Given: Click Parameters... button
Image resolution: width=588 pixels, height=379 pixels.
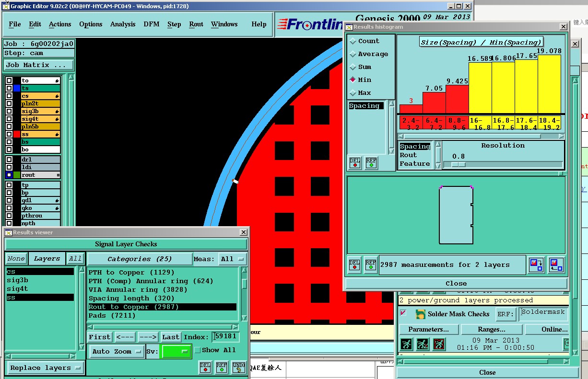Looking at the screenshot, I should tap(428, 330).
